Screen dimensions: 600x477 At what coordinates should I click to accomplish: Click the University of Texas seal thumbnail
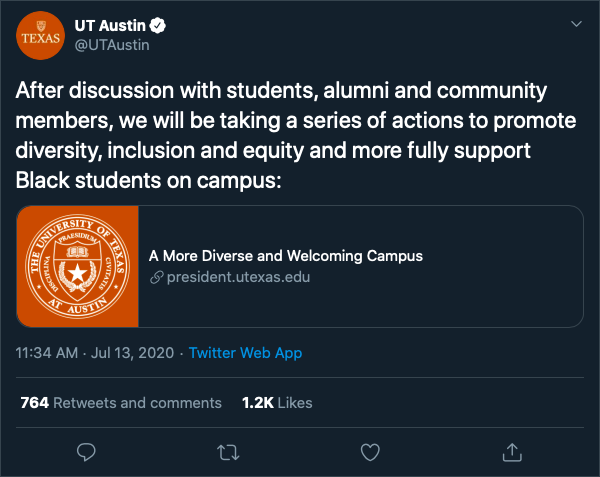point(77,266)
